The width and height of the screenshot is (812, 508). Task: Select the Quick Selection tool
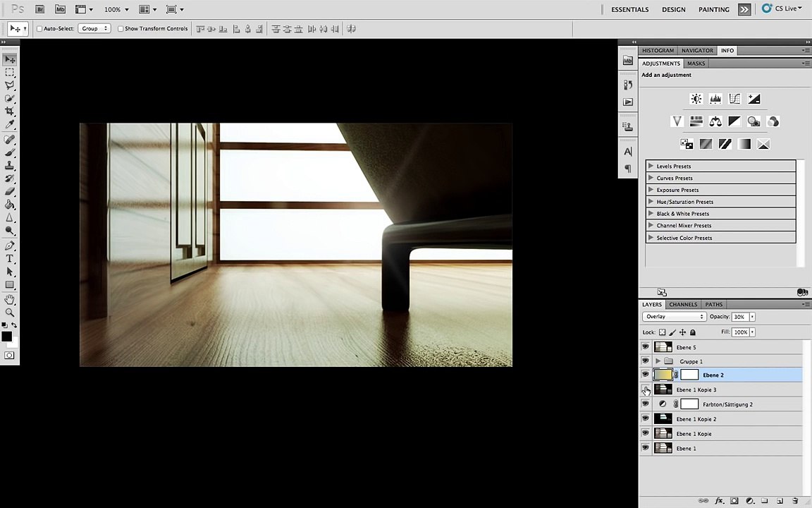[10, 98]
